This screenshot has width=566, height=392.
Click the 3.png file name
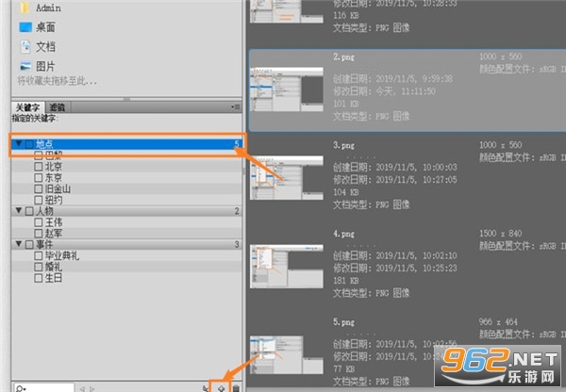click(x=343, y=145)
